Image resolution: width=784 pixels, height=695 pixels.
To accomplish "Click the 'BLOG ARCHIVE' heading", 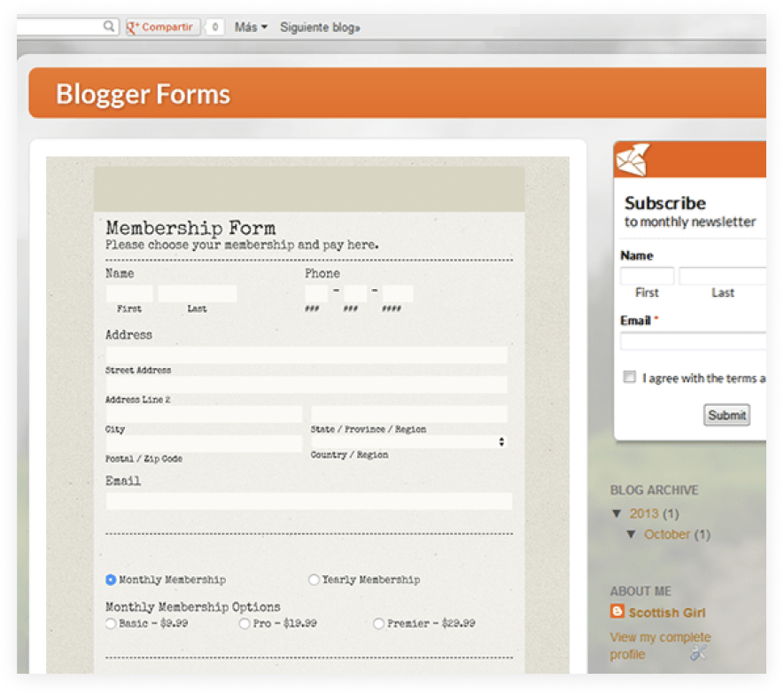I will point(654,490).
